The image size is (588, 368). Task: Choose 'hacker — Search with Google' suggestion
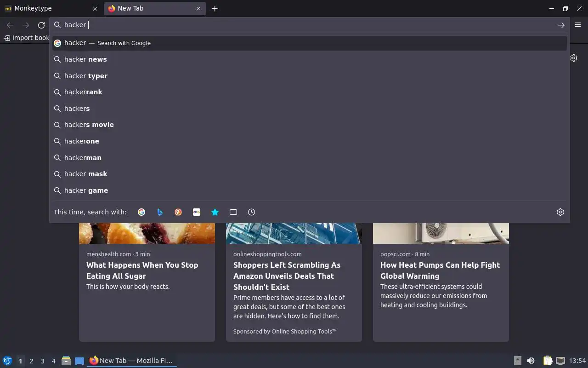[x=309, y=43]
